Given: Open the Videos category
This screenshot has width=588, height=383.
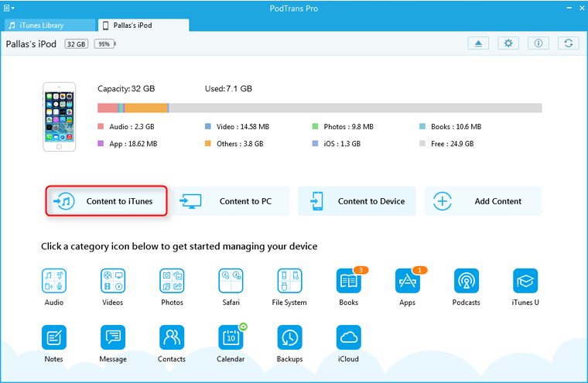Looking at the screenshot, I should (x=113, y=281).
